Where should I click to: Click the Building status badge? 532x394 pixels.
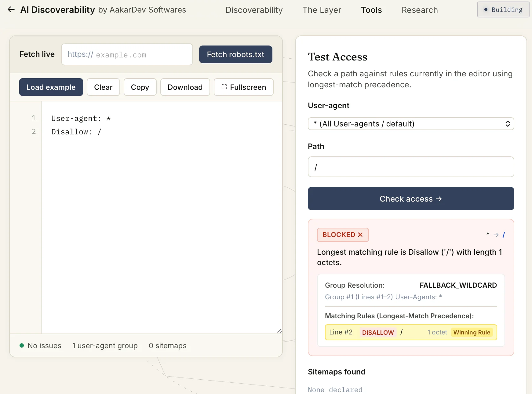click(x=503, y=10)
